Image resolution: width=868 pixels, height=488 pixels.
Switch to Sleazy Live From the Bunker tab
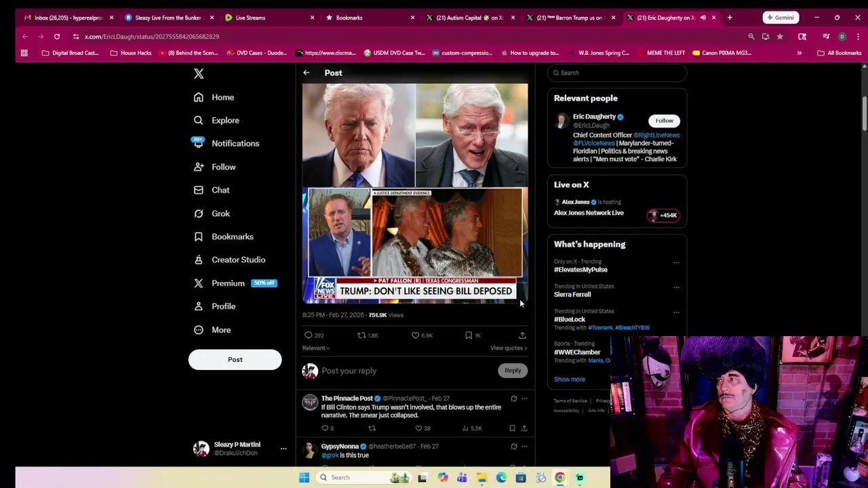[x=168, y=18]
